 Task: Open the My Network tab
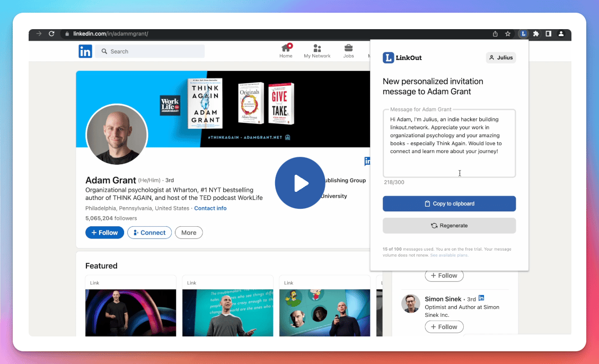[x=317, y=51]
